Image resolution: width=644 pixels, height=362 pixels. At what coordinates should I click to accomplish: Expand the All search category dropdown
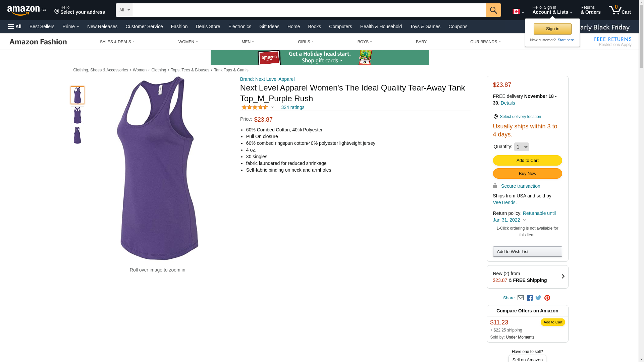(x=124, y=10)
